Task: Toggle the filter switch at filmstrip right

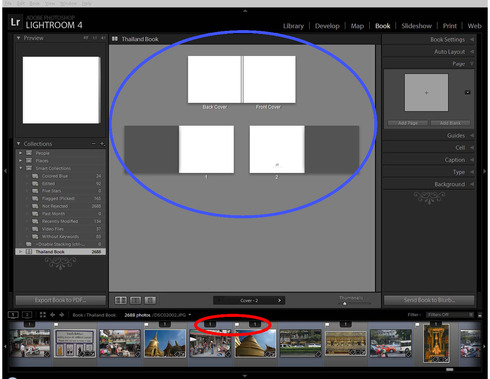Action: 480,314
